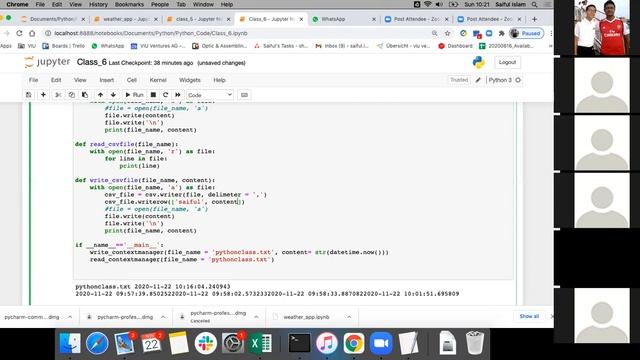Open the cell type Code dropdown

coord(210,95)
